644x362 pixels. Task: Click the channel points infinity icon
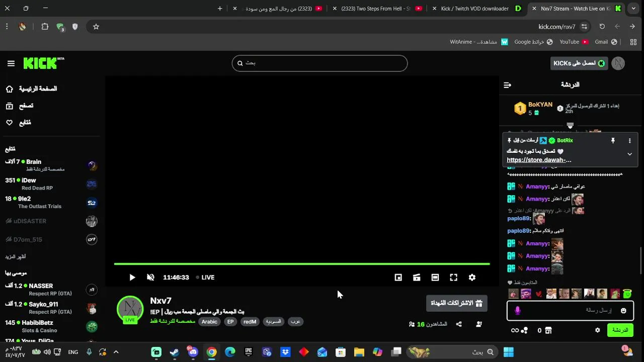pos(515,330)
